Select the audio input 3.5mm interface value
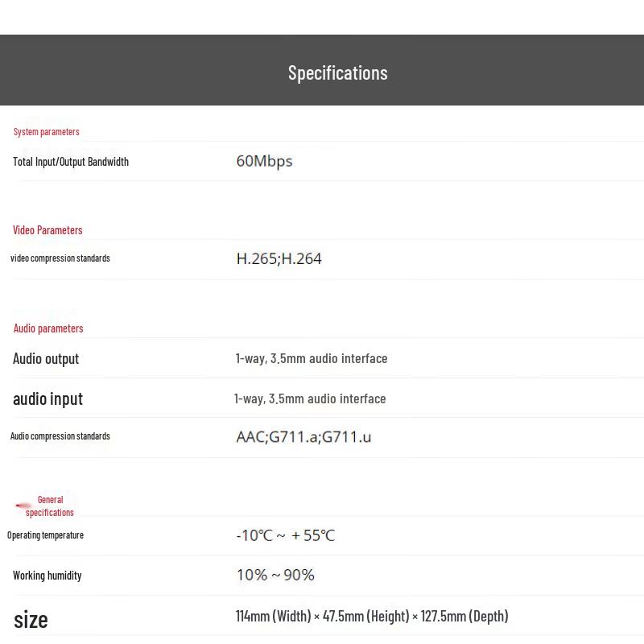Image resolution: width=644 pixels, height=644 pixels. click(310, 398)
